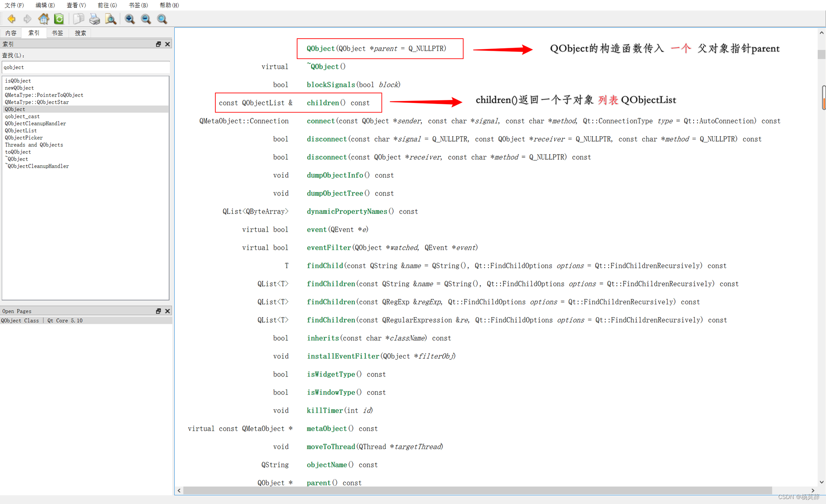Switch to the 书签 sidebar tab
The width and height of the screenshot is (826, 504).
57,33
